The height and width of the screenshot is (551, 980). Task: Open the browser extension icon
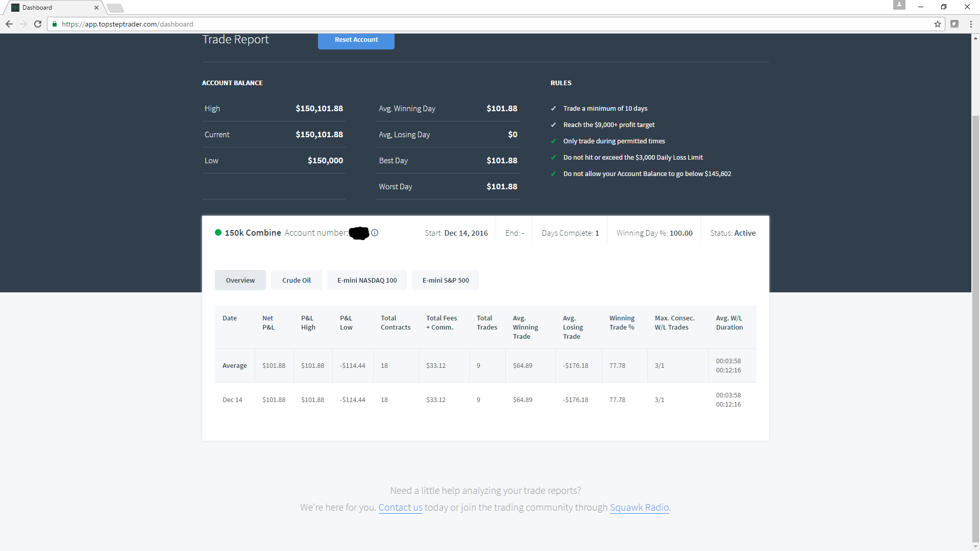click(954, 24)
